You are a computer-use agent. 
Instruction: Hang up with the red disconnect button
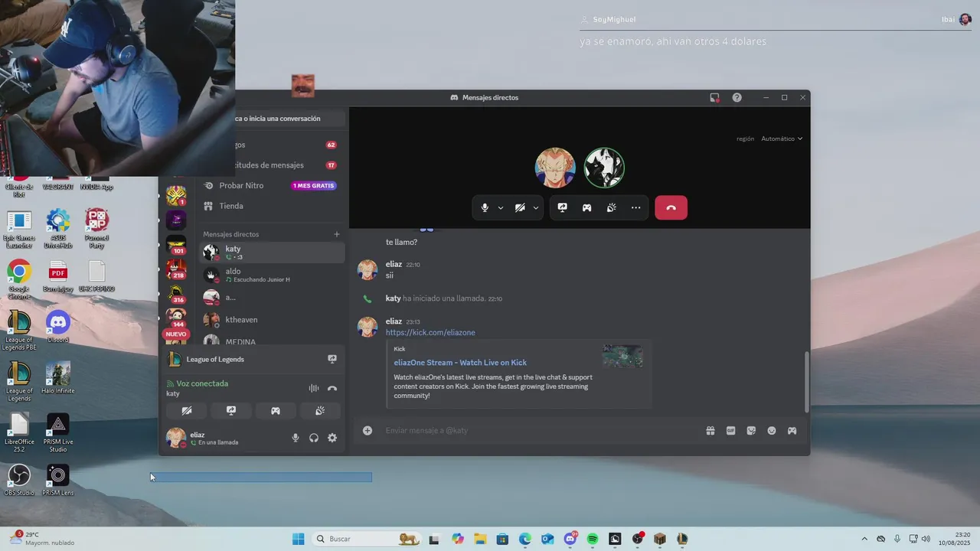click(671, 207)
